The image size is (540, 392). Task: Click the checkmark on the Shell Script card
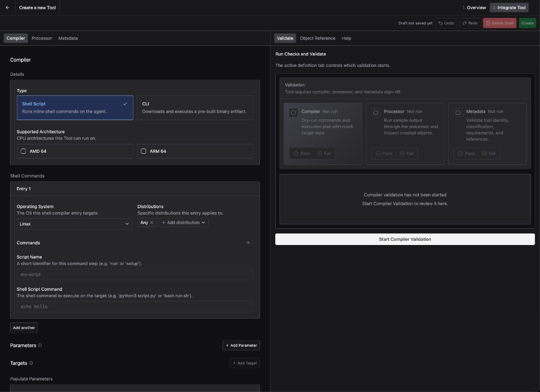coord(125,104)
